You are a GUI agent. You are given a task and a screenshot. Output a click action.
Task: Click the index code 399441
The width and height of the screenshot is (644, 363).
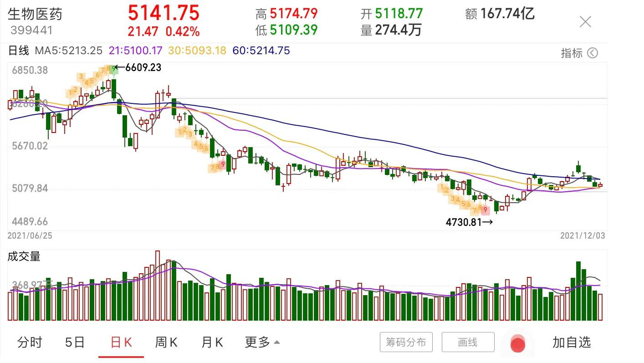[31, 31]
